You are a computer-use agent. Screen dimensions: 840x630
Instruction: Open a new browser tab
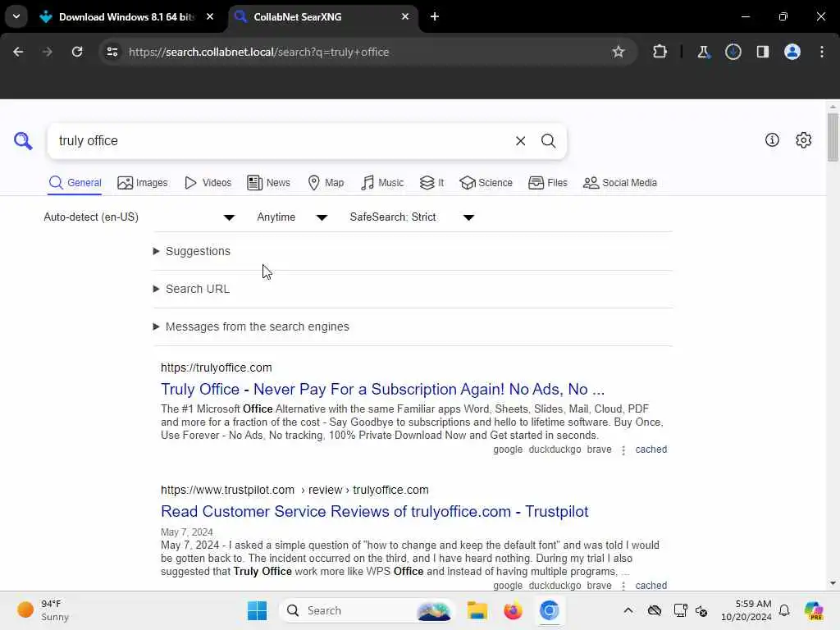point(435,16)
